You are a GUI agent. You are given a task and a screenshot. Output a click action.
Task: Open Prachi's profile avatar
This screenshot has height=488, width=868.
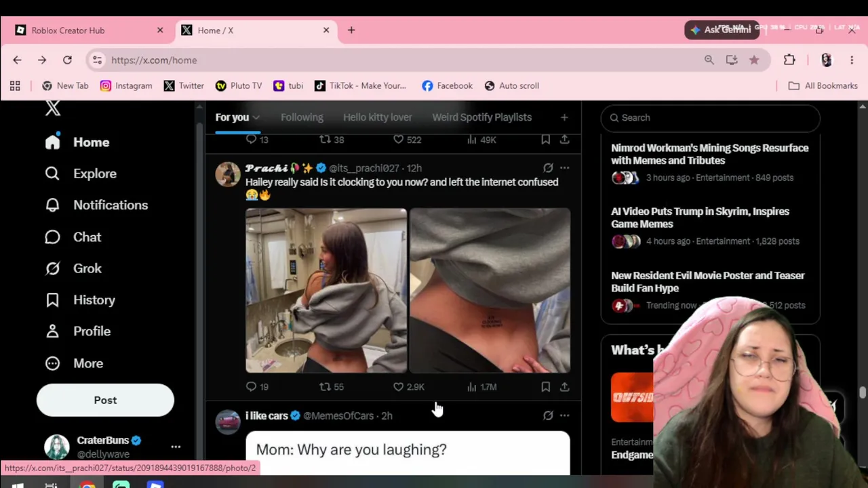click(x=228, y=174)
